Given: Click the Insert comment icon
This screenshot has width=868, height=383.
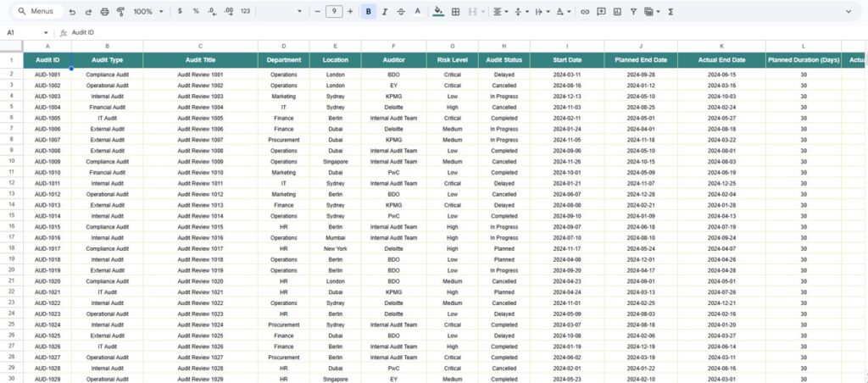Looking at the screenshot, I should point(601,12).
